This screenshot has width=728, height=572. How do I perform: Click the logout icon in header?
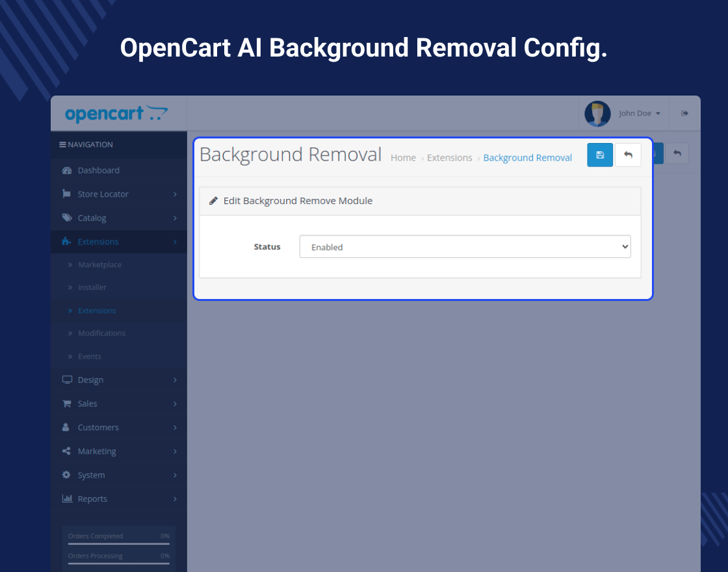point(684,113)
